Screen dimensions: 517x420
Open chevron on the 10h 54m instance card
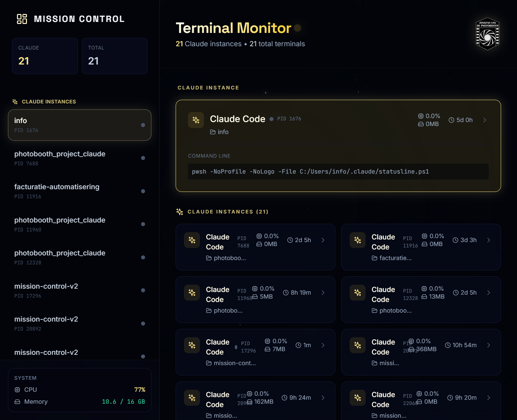pyautogui.click(x=489, y=345)
